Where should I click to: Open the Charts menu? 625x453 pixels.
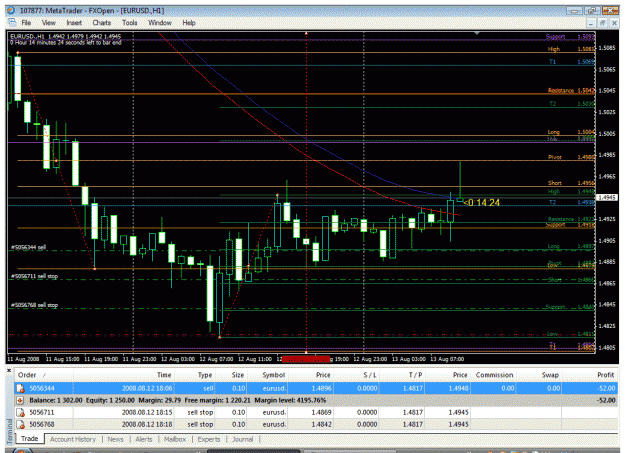click(102, 23)
